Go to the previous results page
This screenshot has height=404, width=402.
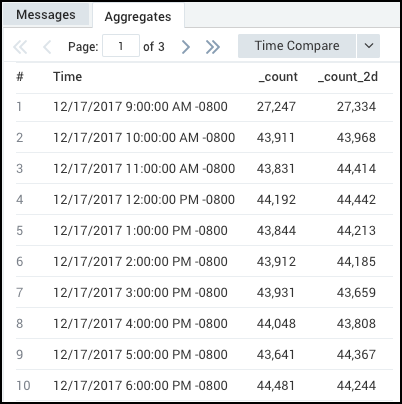(47, 47)
